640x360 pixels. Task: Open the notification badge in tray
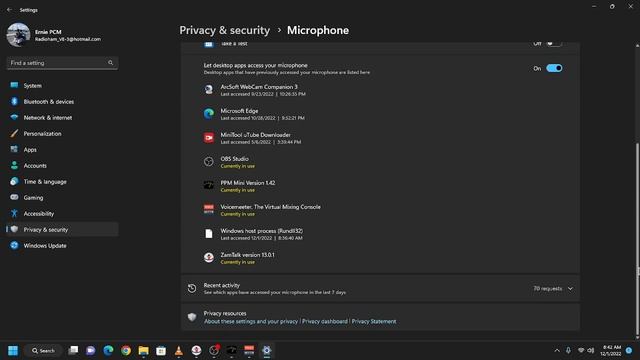point(629,350)
